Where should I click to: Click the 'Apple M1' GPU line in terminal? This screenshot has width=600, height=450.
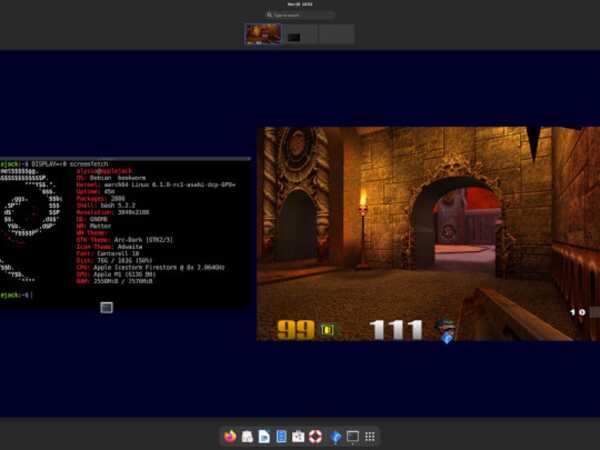click(116, 274)
